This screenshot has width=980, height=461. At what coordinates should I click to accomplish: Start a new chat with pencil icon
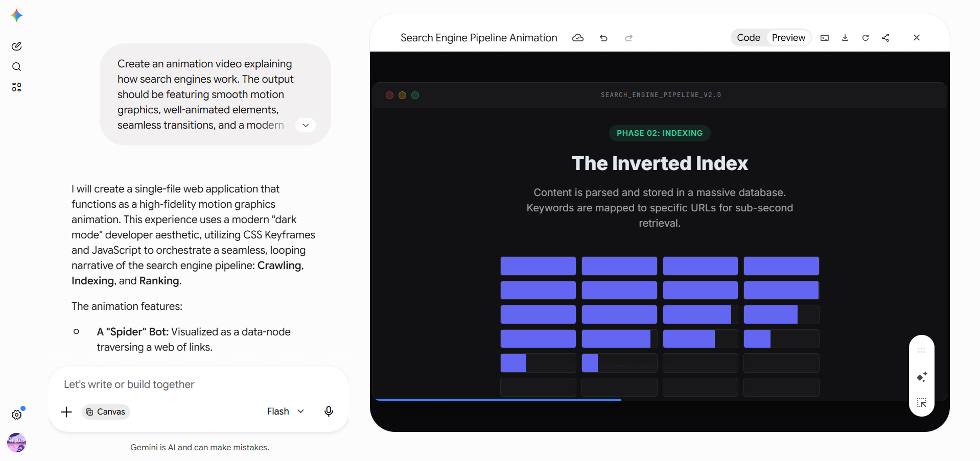point(16,46)
